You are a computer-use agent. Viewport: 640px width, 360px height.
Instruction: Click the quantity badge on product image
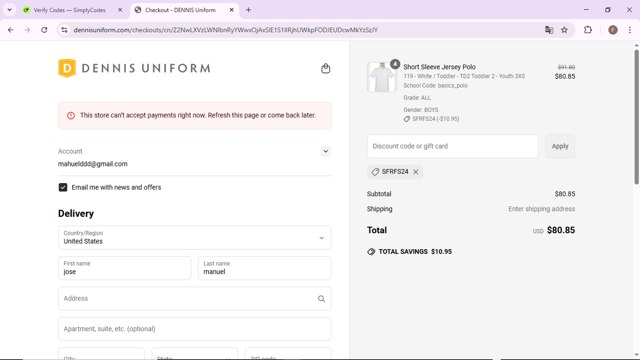[395, 64]
